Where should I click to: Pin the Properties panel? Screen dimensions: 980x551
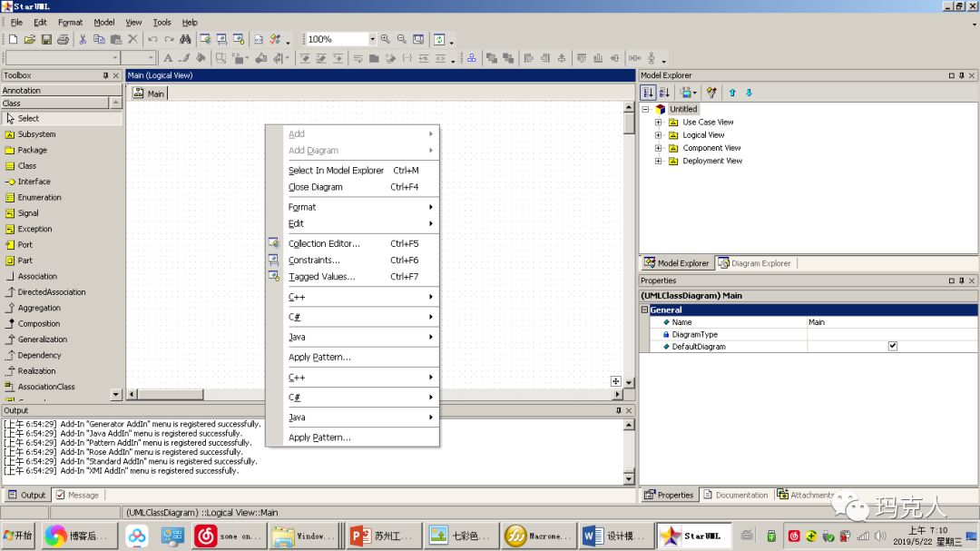(961, 280)
